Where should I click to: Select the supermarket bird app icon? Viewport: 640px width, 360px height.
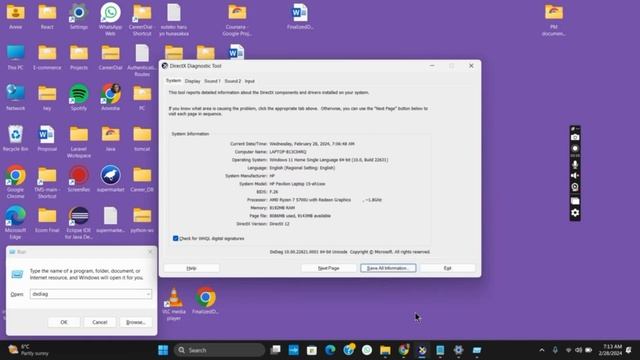(x=111, y=179)
